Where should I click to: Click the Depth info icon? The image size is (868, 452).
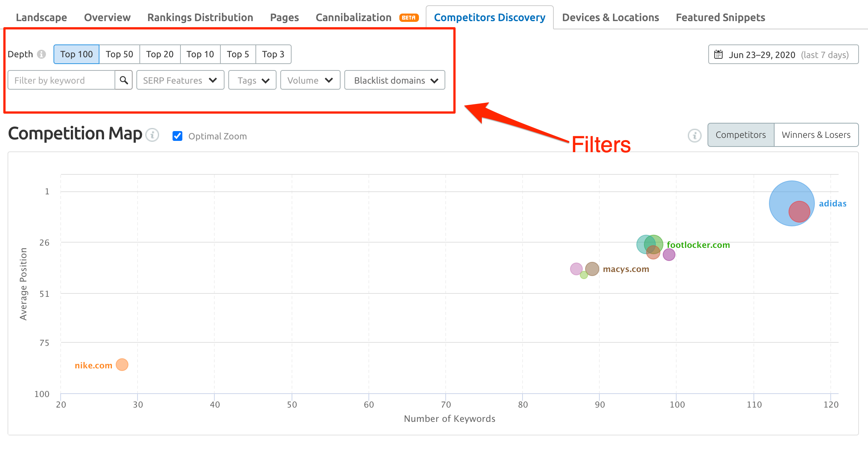click(x=41, y=54)
